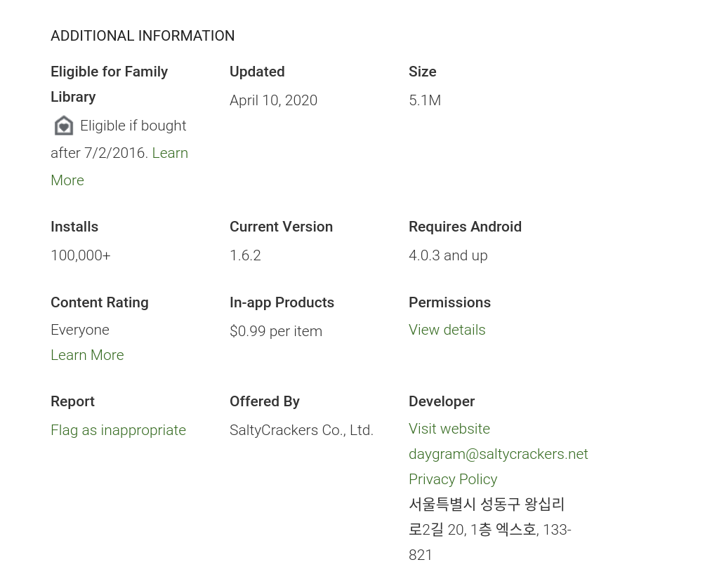Image resolution: width=712 pixels, height=588 pixels.
Task: Open the developer's Visit website link
Action: click(449, 429)
